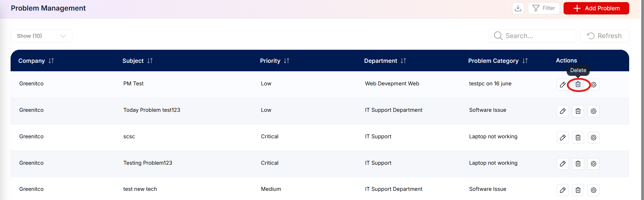The height and width of the screenshot is (200, 644).
Task: Sort by the Subject column header
Action: point(150,61)
